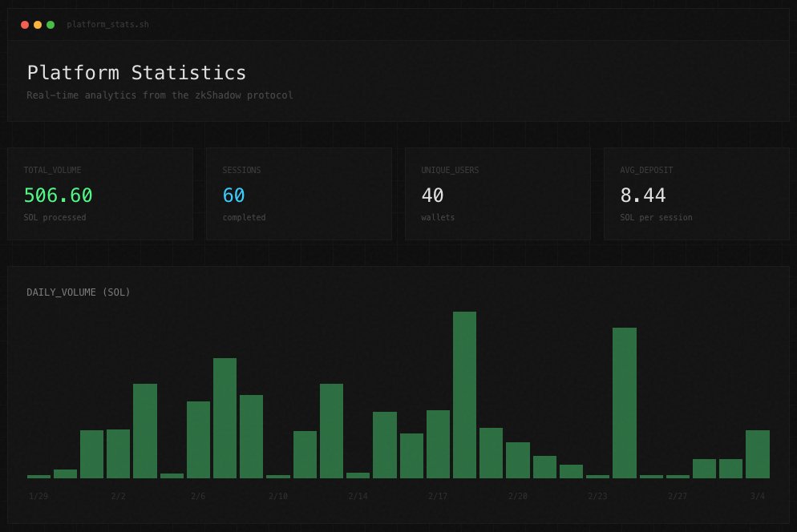Click the 1/29 axis date label
This screenshot has width=797, height=532.
point(38,496)
